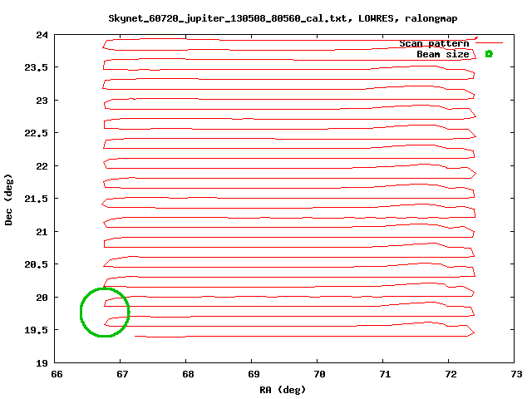Click the Dec tick label 19.5

click(x=37, y=330)
